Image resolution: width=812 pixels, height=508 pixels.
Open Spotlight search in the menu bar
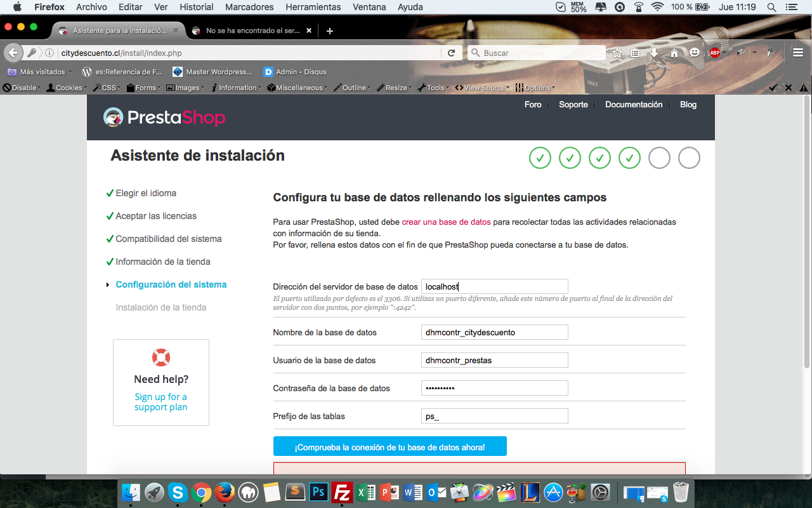(x=771, y=7)
